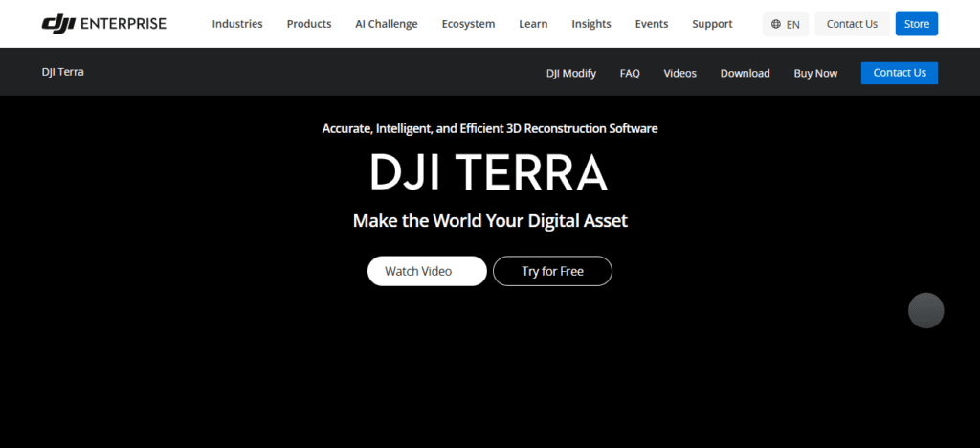This screenshot has height=448, width=980.
Task: Go to AI Challenge page
Action: point(387,24)
